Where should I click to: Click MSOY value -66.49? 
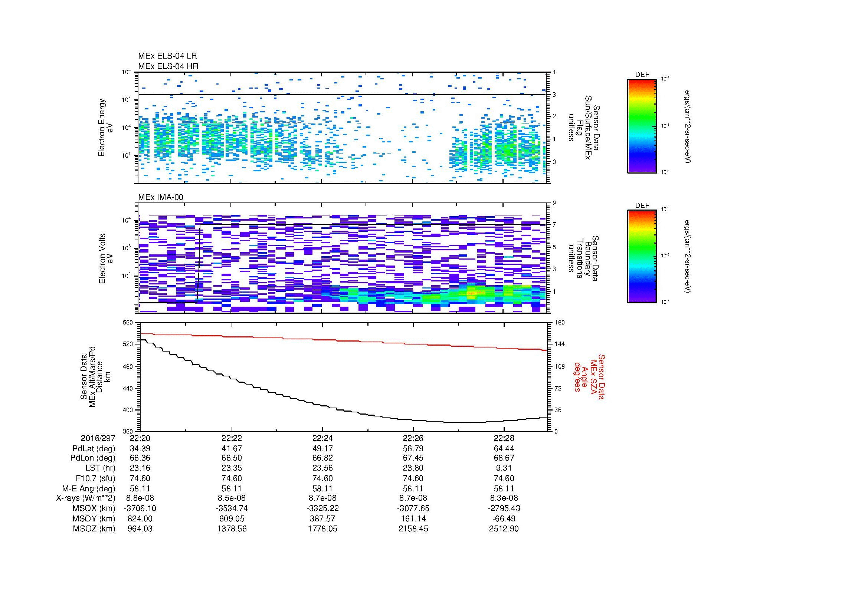pos(504,518)
